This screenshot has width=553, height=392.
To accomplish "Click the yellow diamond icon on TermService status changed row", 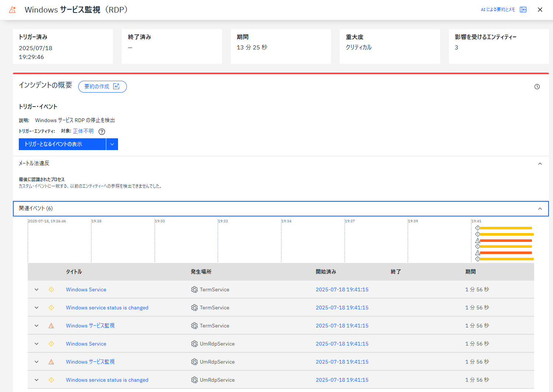I will coord(51,308).
